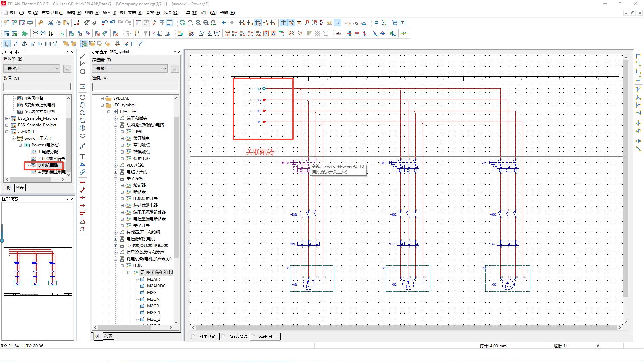This screenshot has width=644, height=362.
Task: Collapse the IEC_symbol tree node
Action: pos(102,105)
